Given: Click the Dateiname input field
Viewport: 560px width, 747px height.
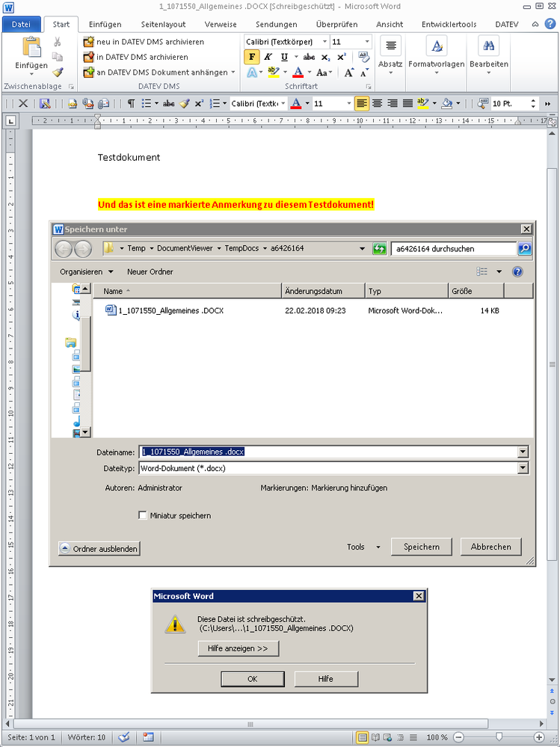Looking at the screenshot, I should coord(329,452).
